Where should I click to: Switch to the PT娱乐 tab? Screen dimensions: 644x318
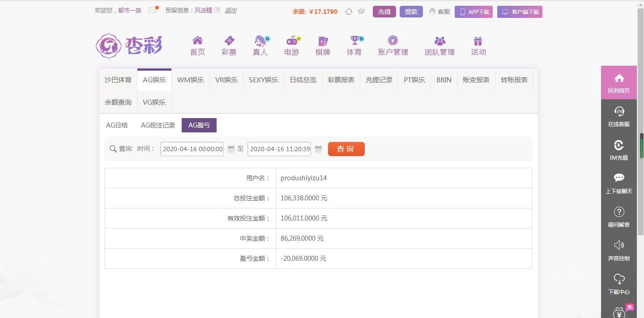coord(414,80)
